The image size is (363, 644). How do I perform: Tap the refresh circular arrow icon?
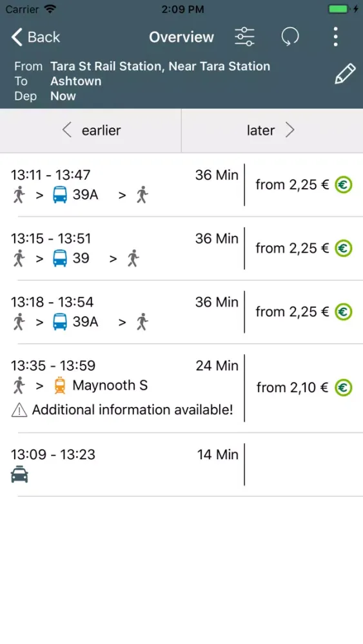coord(290,37)
